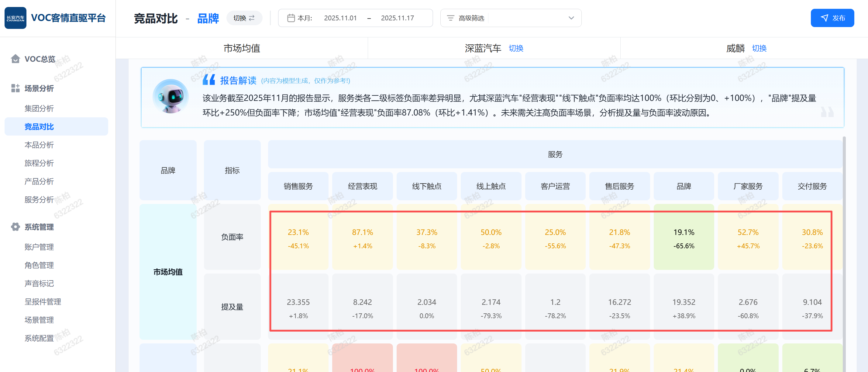Go to 服务分析 menu item
Viewport: 868px width, 372px height.
(x=39, y=199)
